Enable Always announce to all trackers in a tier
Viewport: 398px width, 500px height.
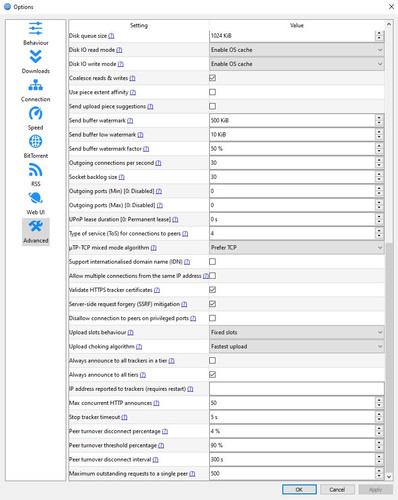[x=213, y=361]
